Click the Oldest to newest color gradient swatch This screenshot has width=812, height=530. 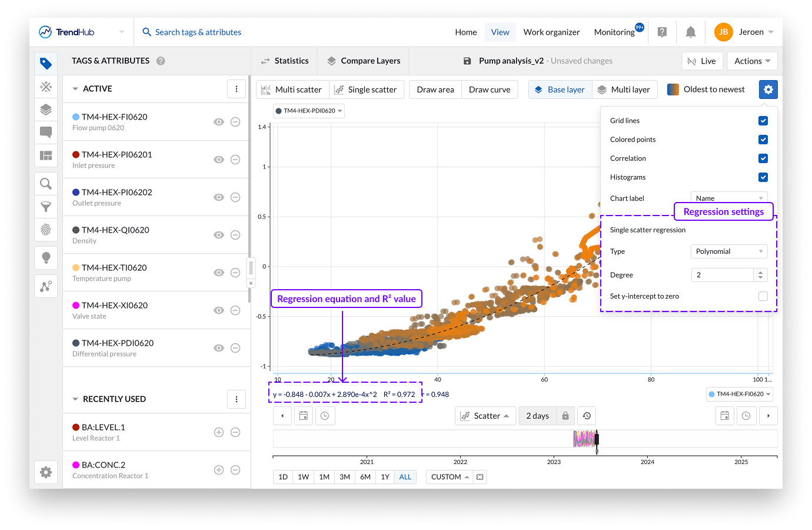(x=673, y=90)
